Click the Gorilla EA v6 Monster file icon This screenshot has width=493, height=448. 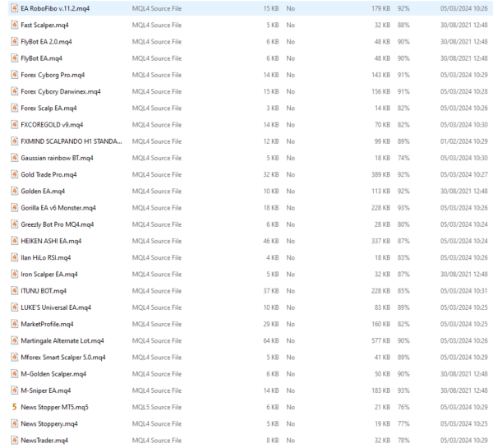15,208
